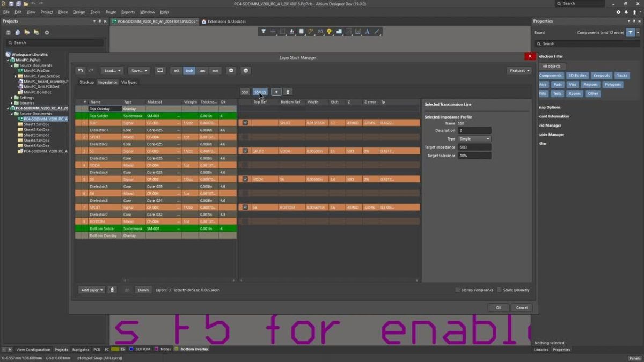
Task: Delete impedance profile using trash icon
Action: 288,92
